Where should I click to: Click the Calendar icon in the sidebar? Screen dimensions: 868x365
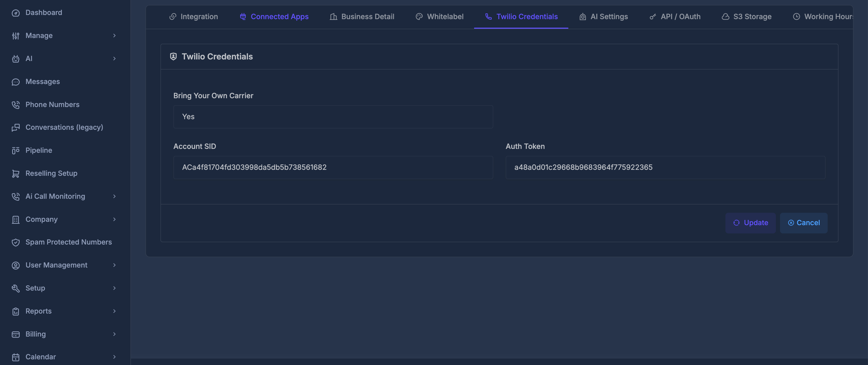coord(16,357)
